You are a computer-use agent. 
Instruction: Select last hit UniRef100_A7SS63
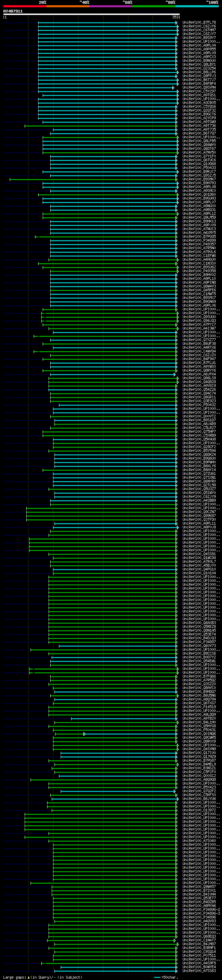[199, 971]
